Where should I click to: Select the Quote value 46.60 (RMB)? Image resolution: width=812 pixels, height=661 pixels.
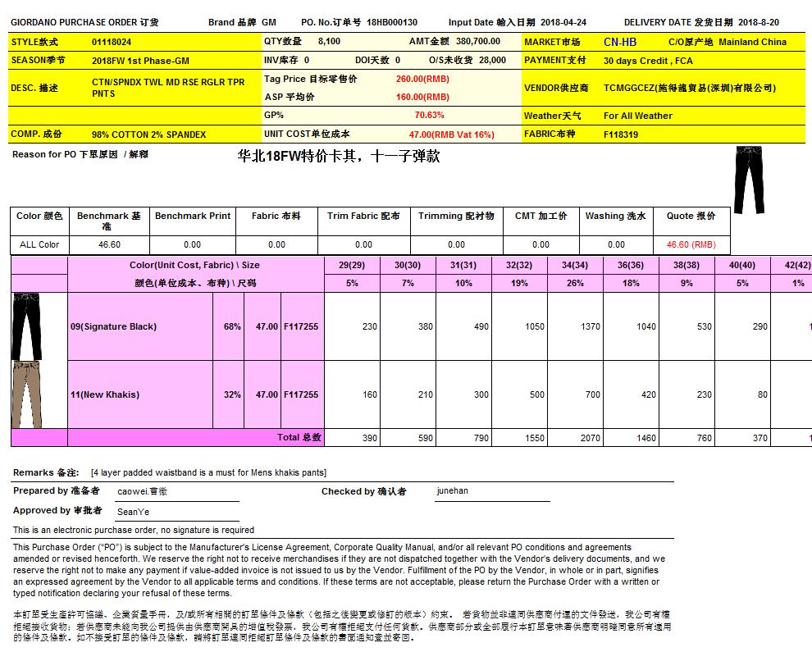(x=691, y=244)
